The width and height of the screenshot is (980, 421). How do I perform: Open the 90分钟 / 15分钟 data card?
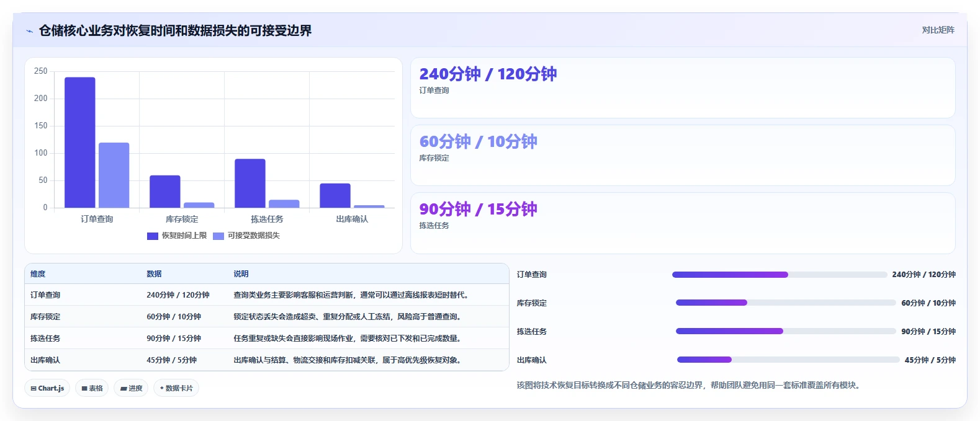click(x=683, y=223)
